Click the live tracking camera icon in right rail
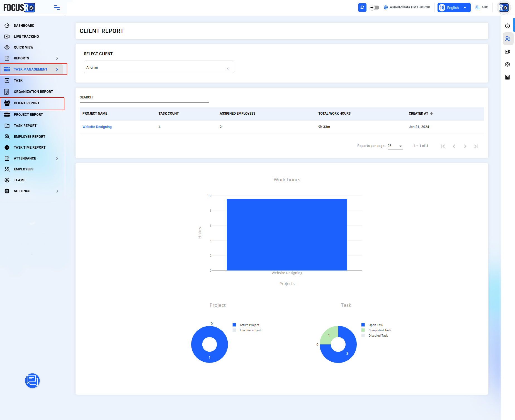Image resolution: width=515 pixels, height=420 pixels. [507, 52]
